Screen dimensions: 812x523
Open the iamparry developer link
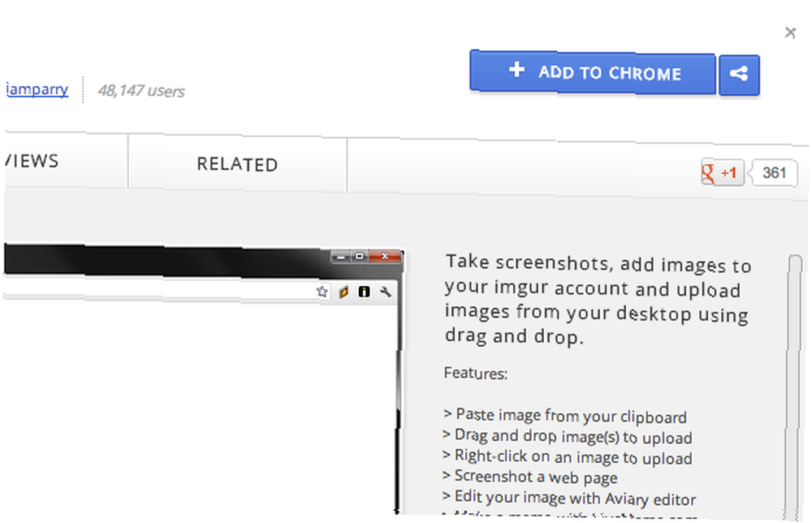coord(37,89)
